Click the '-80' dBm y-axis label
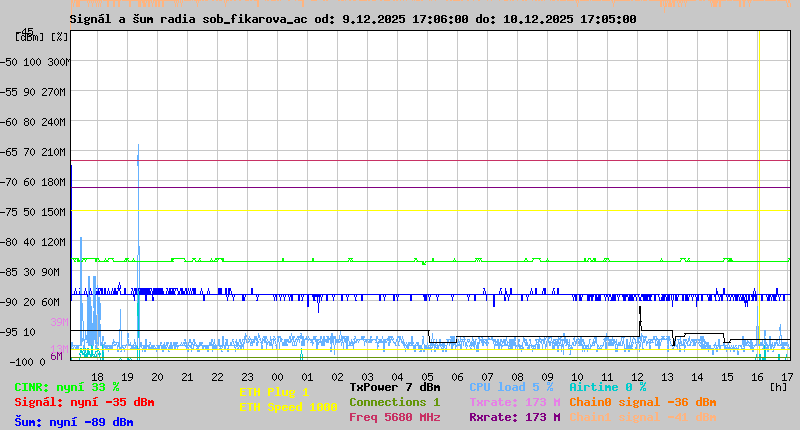 coord(9,242)
